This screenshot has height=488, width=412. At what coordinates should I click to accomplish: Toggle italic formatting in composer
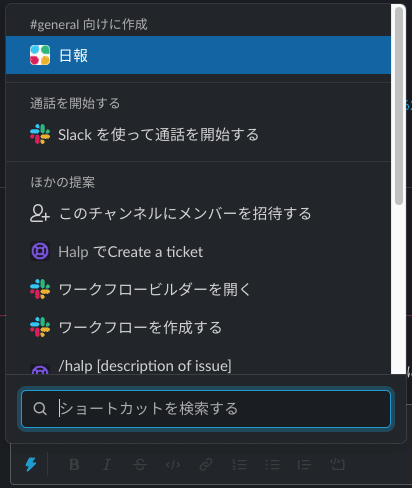click(107, 464)
